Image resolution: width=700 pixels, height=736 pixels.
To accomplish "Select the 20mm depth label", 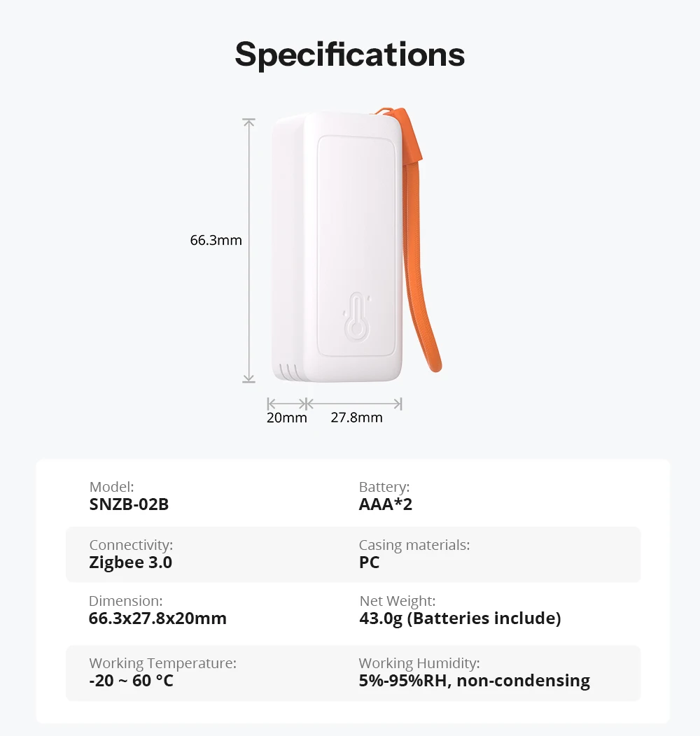I will tap(286, 418).
